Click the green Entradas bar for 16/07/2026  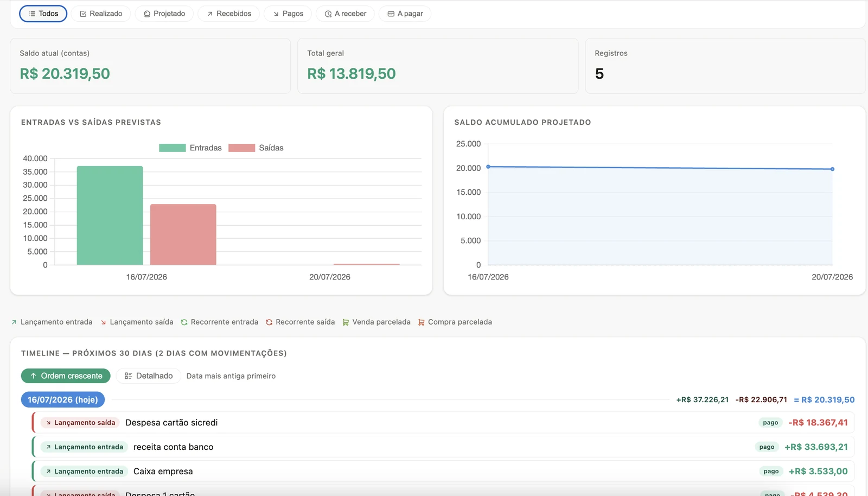(x=110, y=215)
